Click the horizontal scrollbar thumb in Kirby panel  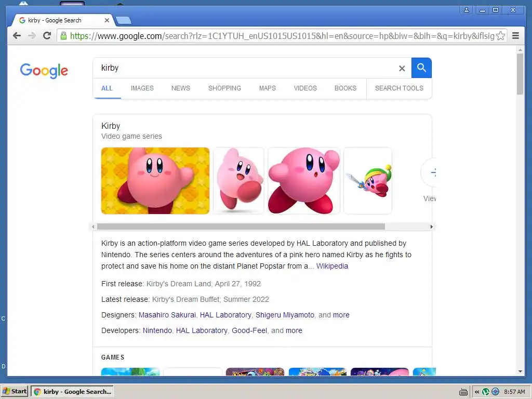click(241, 227)
